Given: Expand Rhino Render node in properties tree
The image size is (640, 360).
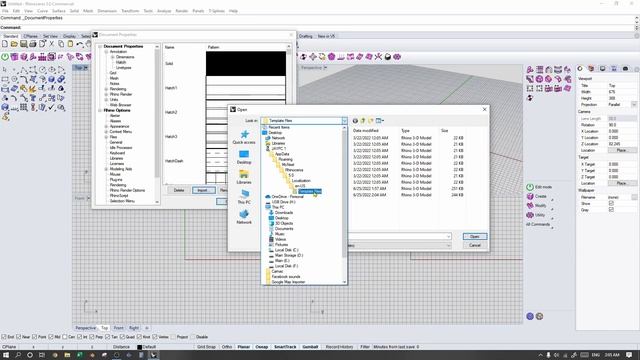Looking at the screenshot, I should point(106,94).
